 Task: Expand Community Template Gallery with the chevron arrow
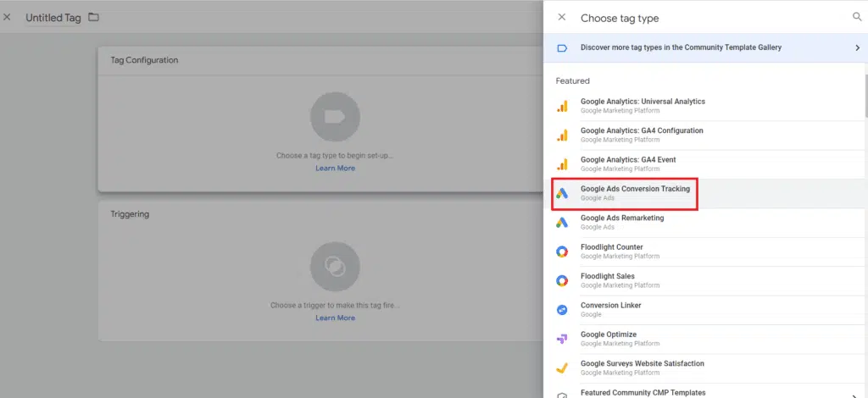pos(857,48)
